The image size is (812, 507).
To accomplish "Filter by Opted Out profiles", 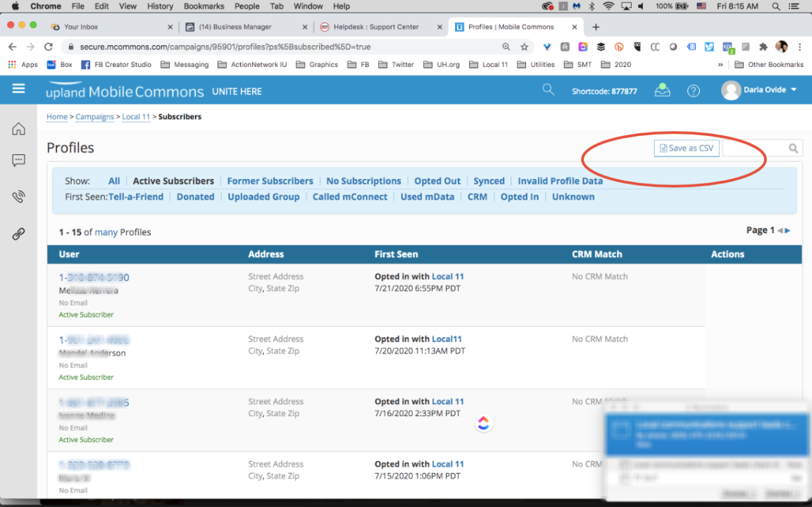I will [x=437, y=181].
